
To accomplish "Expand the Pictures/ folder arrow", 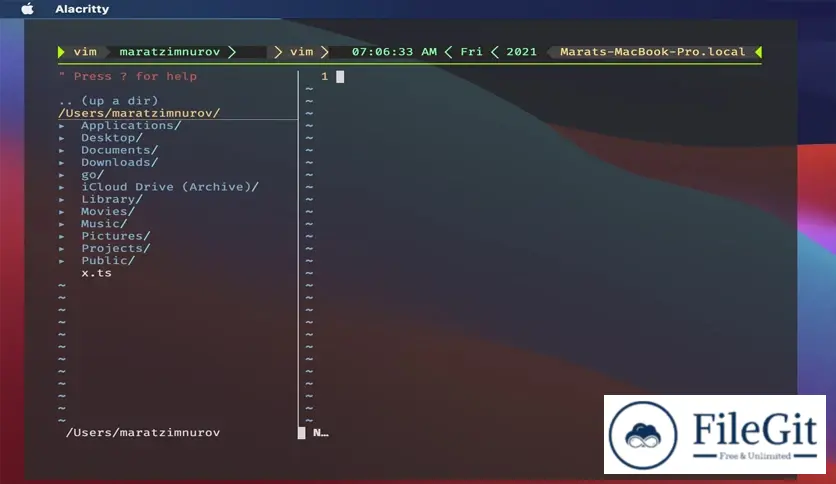I will [62, 236].
